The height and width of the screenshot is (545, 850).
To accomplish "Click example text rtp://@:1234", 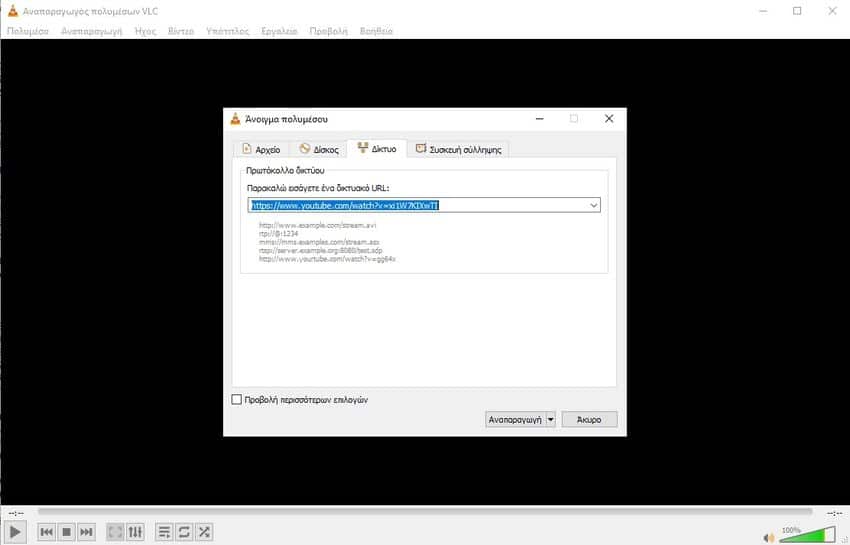I will (278, 234).
